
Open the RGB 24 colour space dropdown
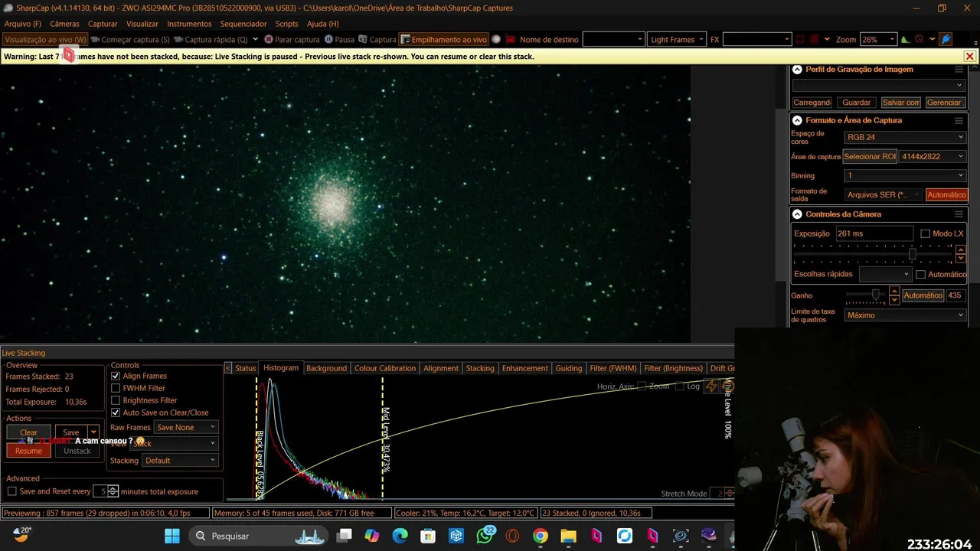coord(905,137)
